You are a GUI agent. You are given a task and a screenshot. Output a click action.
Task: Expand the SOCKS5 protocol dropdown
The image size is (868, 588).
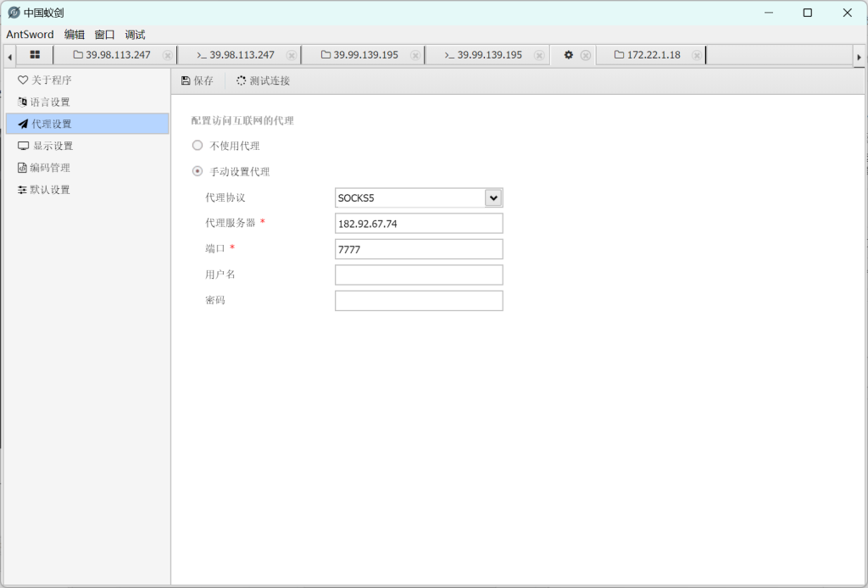(x=493, y=197)
